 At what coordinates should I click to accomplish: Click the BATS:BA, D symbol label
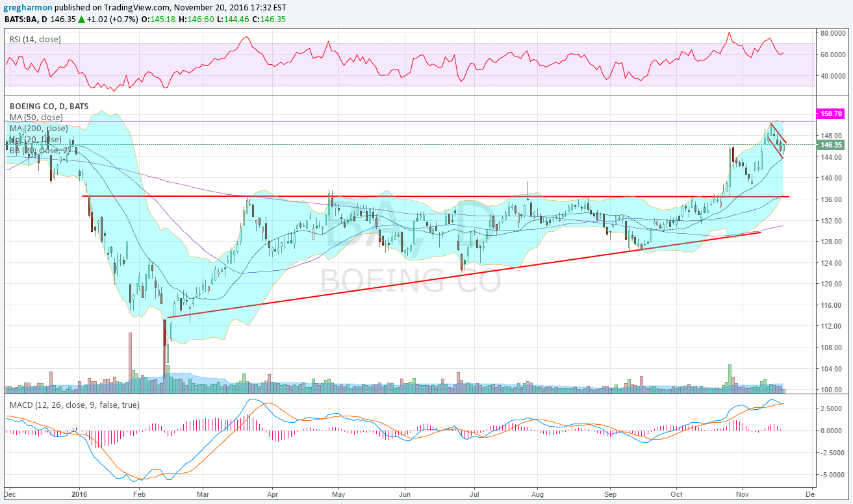pos(27,19)
